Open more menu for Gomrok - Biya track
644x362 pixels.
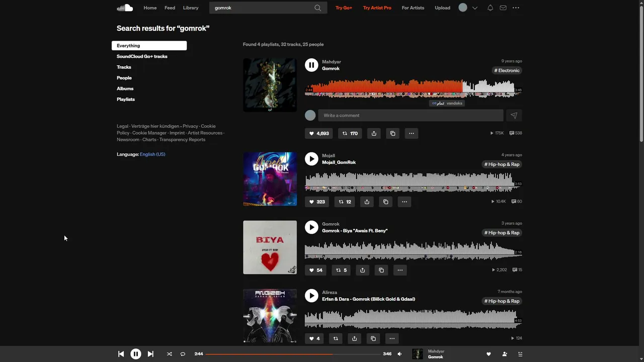tap(400, 270)
